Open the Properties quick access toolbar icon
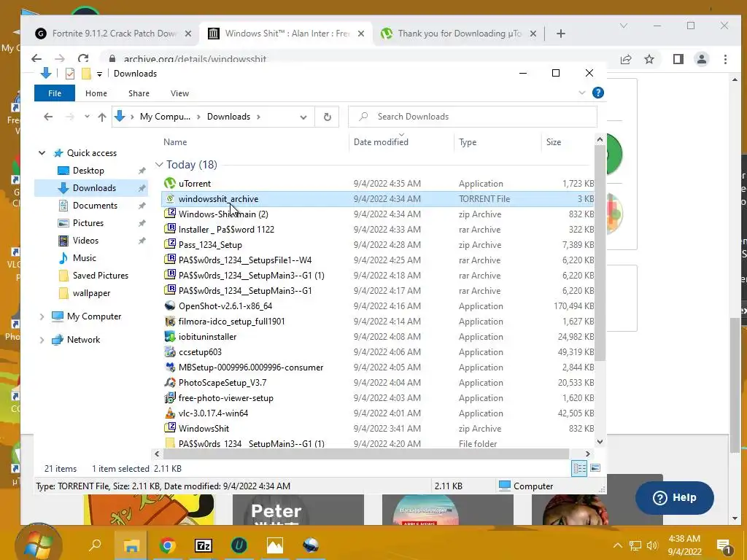The height and width of the screenshot is (560, 747). (x=70, y=74)
